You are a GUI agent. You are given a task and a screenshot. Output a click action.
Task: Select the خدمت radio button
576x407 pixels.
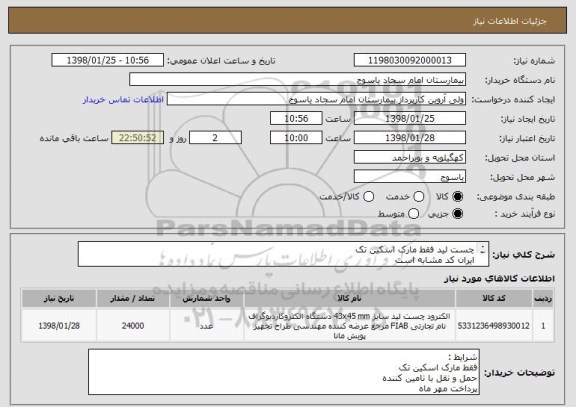(419, 197)
